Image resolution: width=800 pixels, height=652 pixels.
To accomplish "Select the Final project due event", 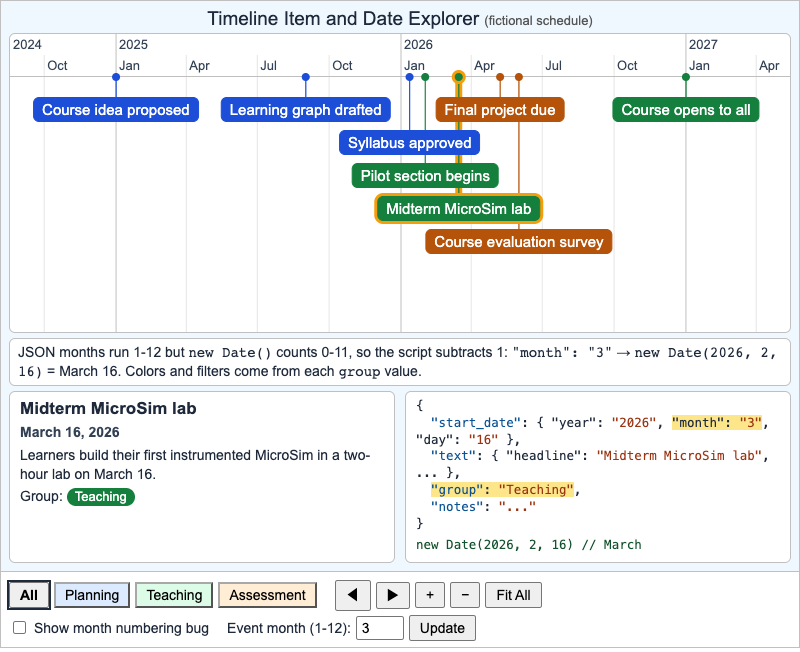I will click(x=500, y=110).
